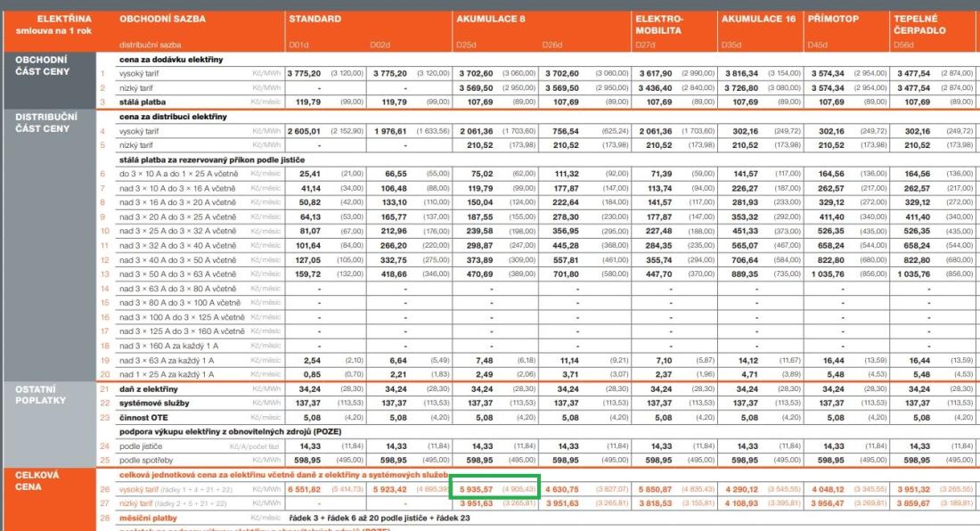Select the distribution rate code D56d
Viewport: 980px width, 531px height.
coord(903,45)
